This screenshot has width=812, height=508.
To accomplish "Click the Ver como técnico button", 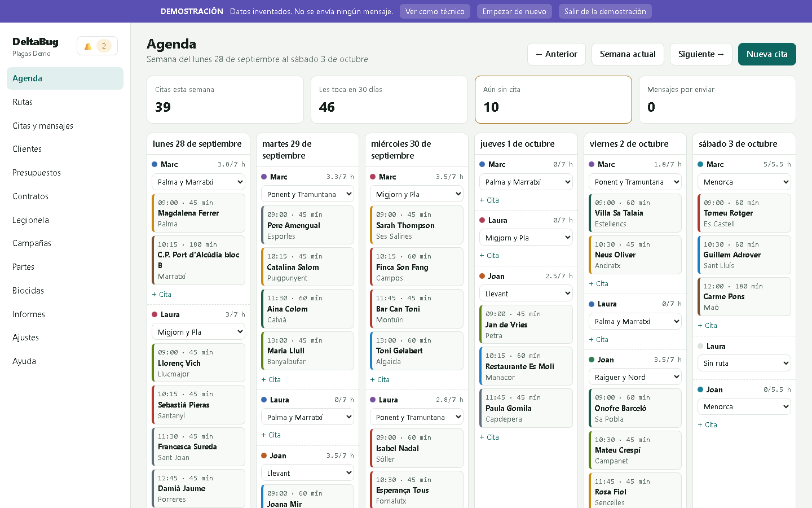I will coord(435,11).
